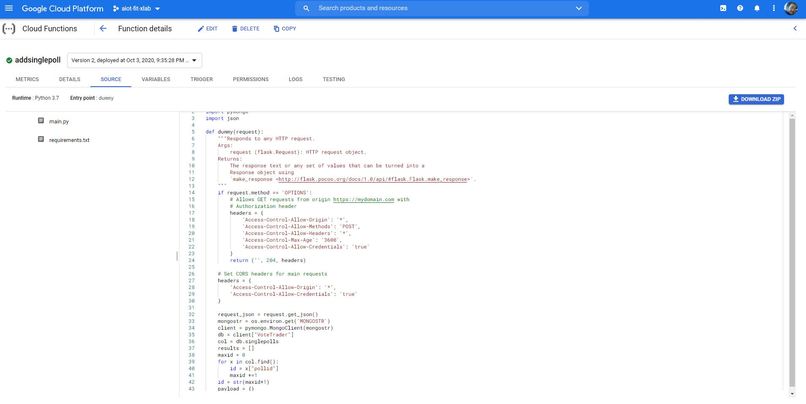
Task: Collapse the info panel chevron
Action: 795,29
